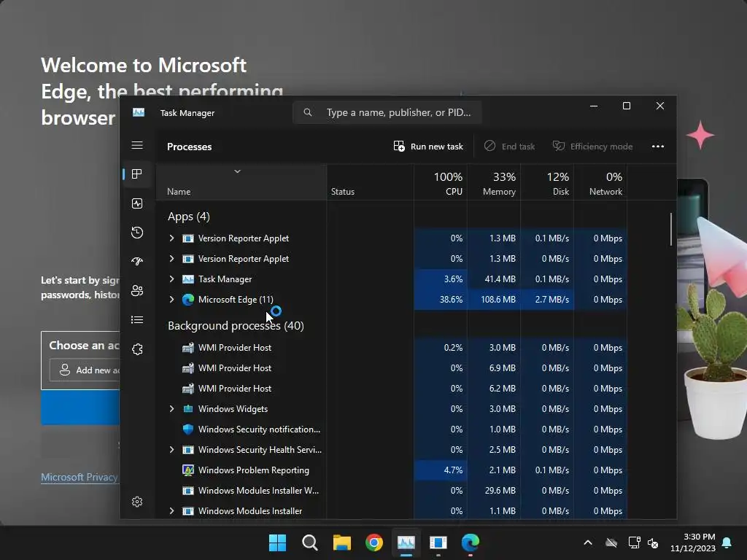The height and width of the screenshot is (560, 747).
Task: Select the first WMI Provider Host 0.2% row
Action: [392, 348]
